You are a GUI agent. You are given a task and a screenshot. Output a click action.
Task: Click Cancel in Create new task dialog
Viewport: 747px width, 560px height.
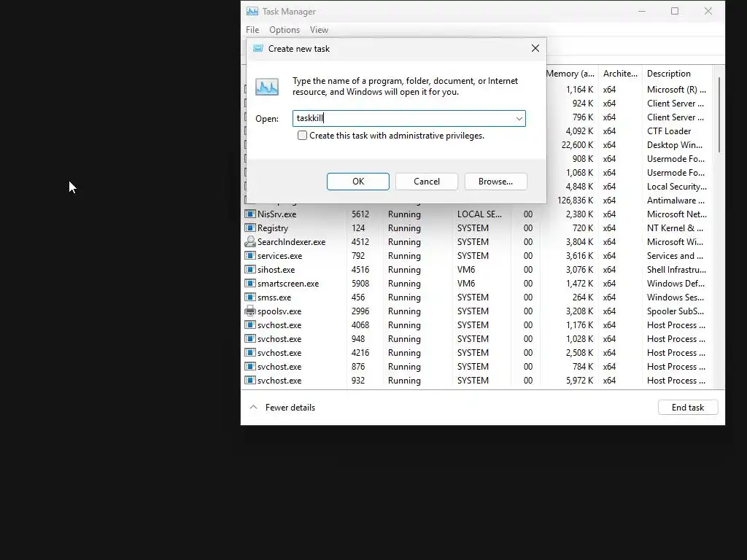click(x=426, y=182)
